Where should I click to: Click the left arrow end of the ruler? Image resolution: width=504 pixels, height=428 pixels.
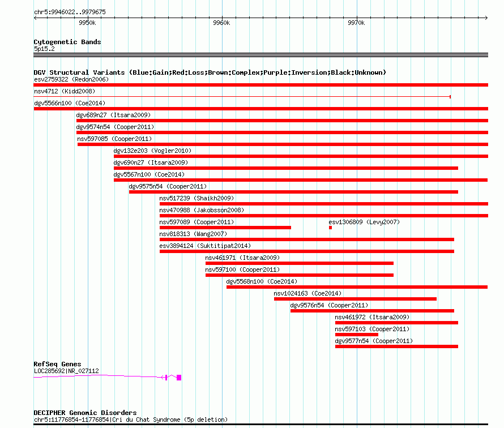35,18
